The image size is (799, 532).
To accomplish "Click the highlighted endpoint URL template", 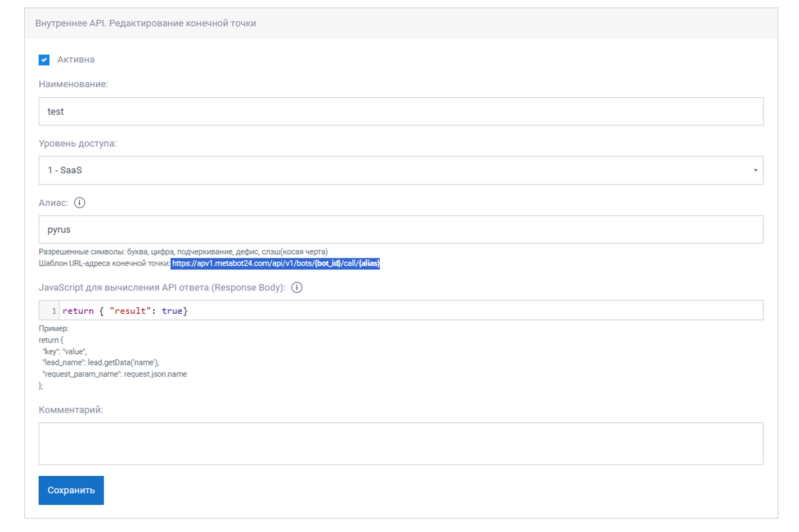I will point(276,263).
